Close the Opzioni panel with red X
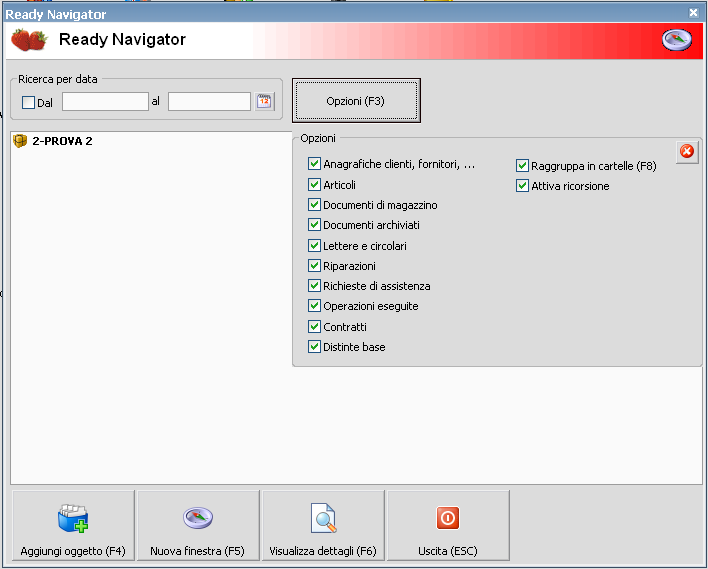This screenshot has width=708, height=569. coord(687,151)
